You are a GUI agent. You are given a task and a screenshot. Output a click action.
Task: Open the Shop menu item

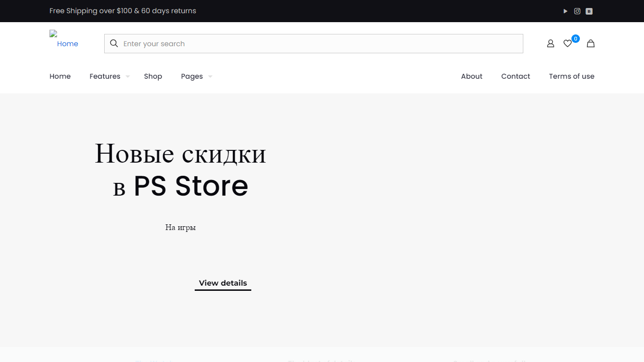tap(153, 76)
